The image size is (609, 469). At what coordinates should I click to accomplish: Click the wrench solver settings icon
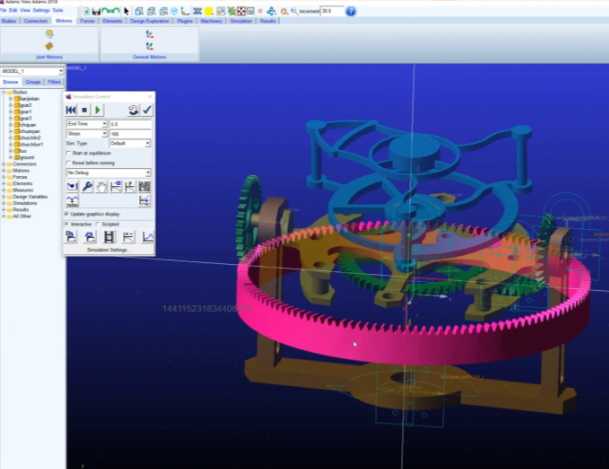(x=87, y=187)
